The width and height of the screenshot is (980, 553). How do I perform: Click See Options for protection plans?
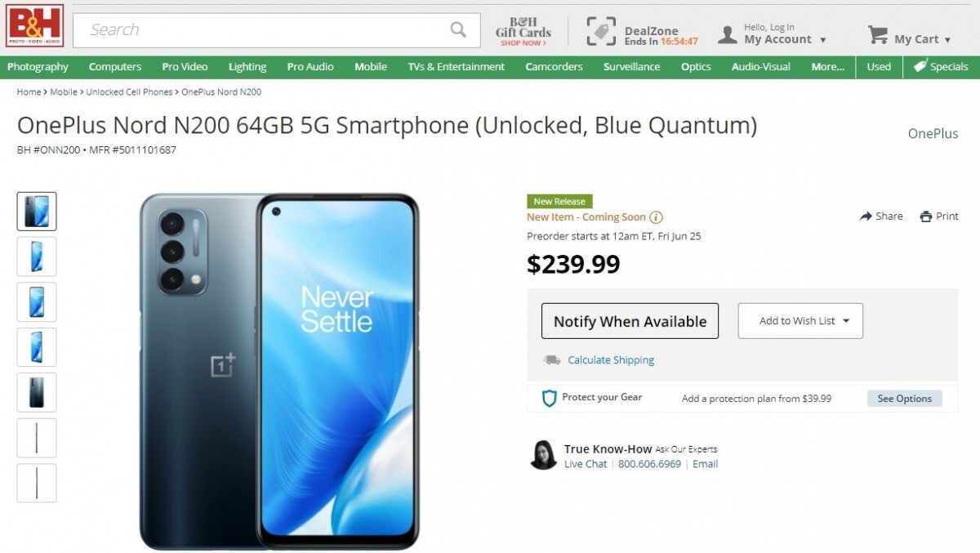(x=904, y=399)
